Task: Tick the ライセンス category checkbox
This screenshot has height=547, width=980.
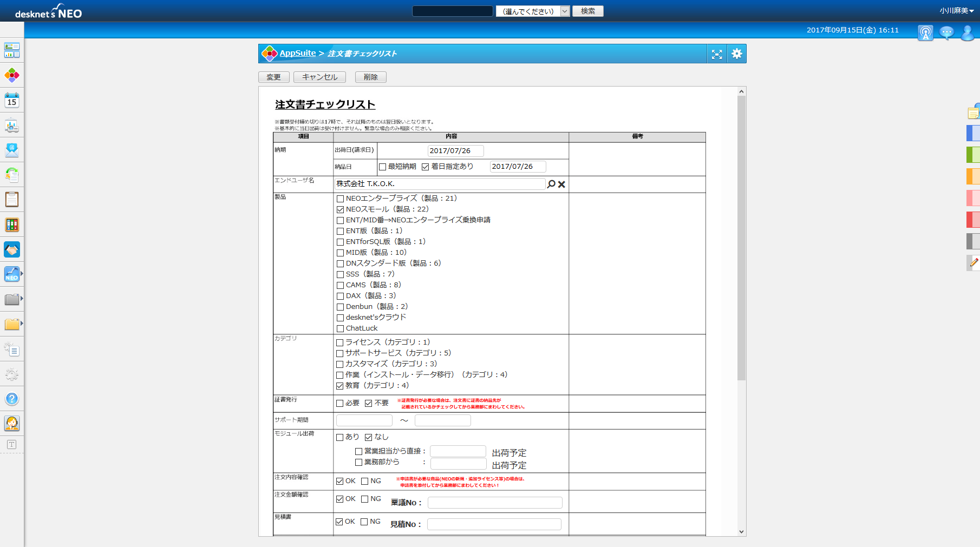Action: point(339,342)
